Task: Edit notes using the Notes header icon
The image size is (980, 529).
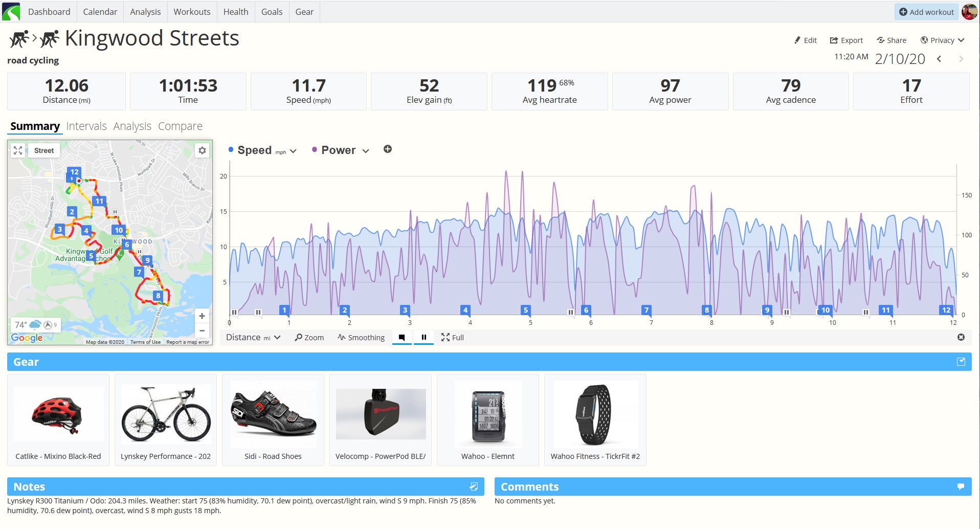Action: coord(474,487)
